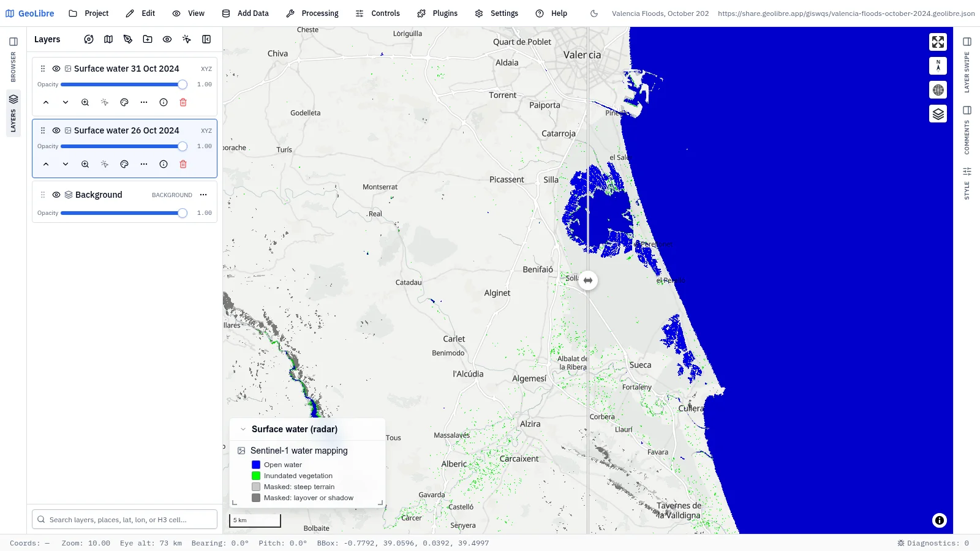The image size is (980, 551).
Task: Open more options for Surface water 31 Oct
Action: (144, 102)
